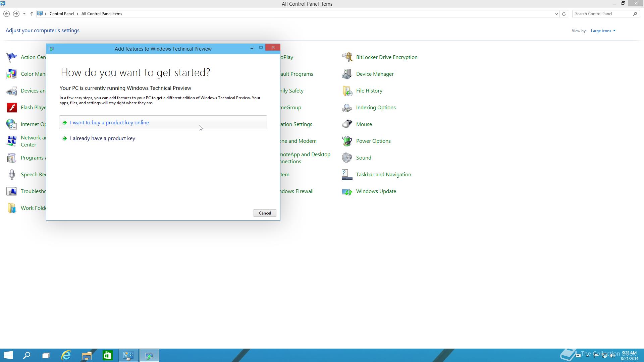Screen dimensions: 644x362
Task: Expand the View by Large icons dropdown
Action: click(603, 31)
